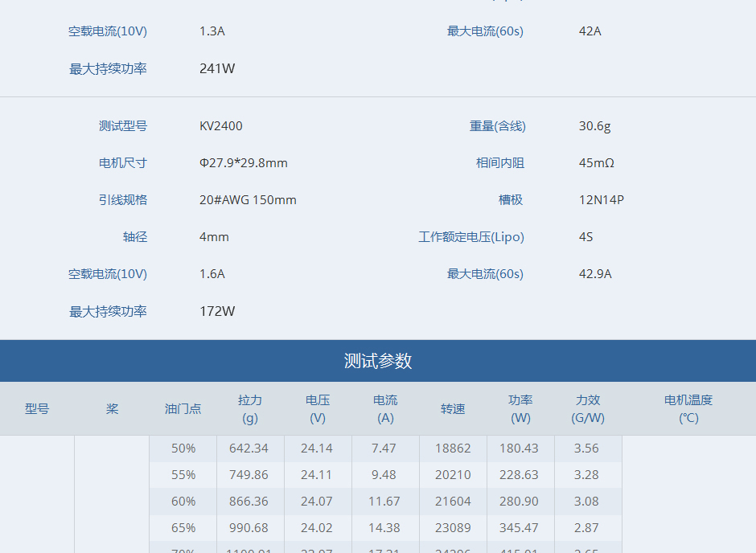Select the 1.3A no-load current value
Viewport: 756px width, 553px height.
point(212,31)
